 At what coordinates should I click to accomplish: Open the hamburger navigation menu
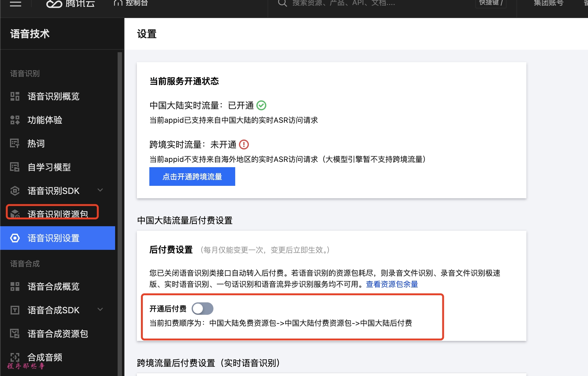[x=15, y=4]
